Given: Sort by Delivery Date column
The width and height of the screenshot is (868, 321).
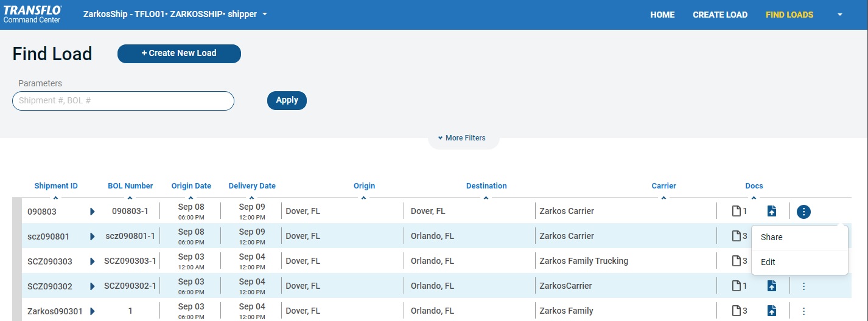Looking at the screenshot, I should click(252, 186).
